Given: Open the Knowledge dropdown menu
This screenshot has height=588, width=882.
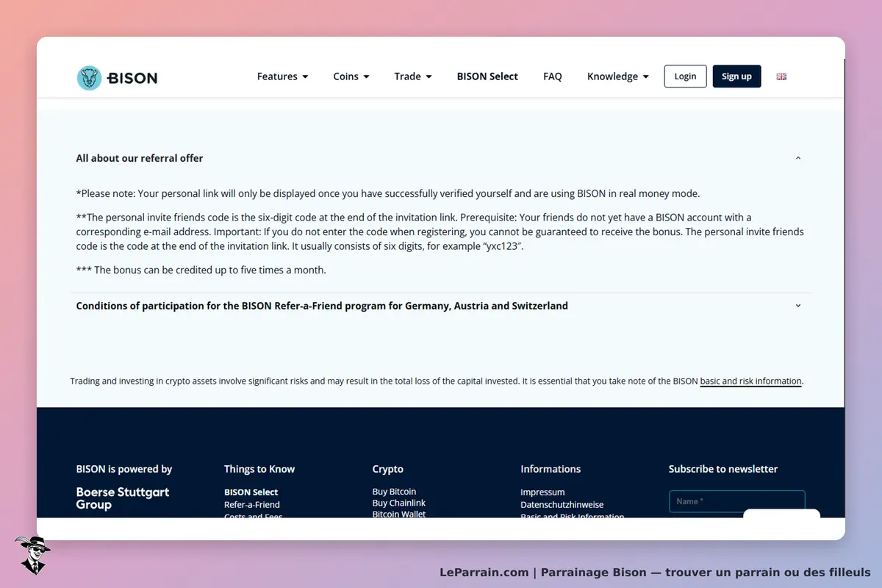Looking at the screenshot, I should [617, 76].
